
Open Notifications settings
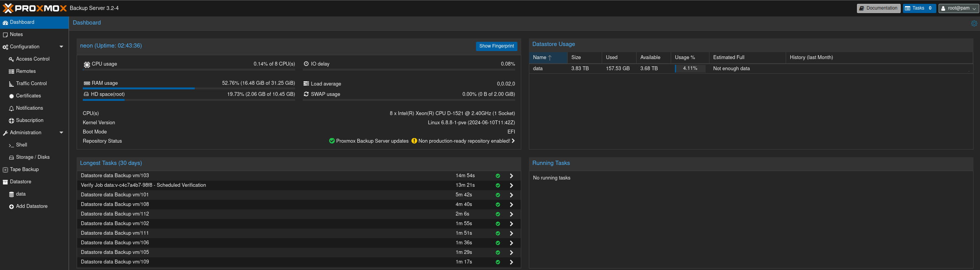[29, 108]
